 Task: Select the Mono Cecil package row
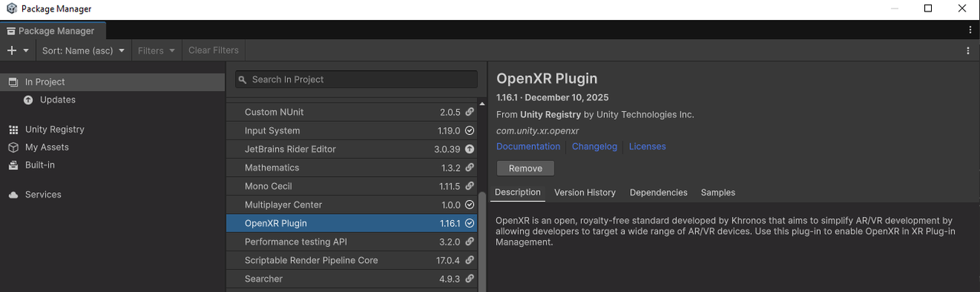[x=351, y=186]
